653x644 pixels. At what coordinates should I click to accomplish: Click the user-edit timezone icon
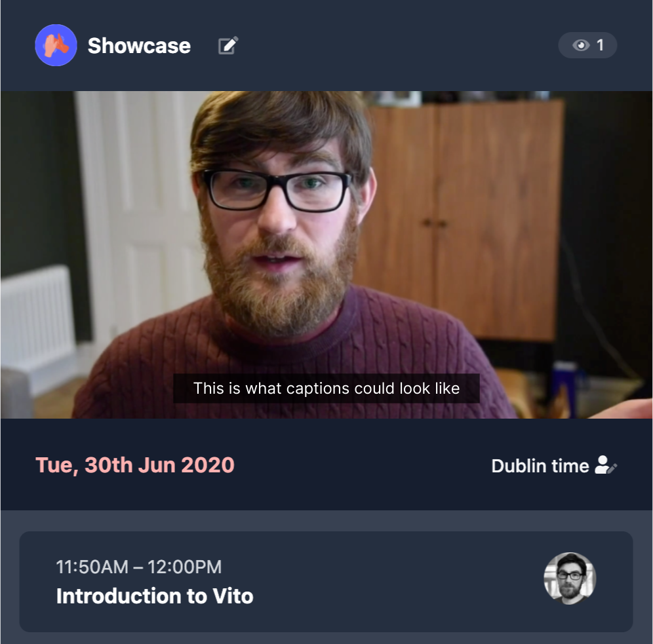tap(606, 465)
